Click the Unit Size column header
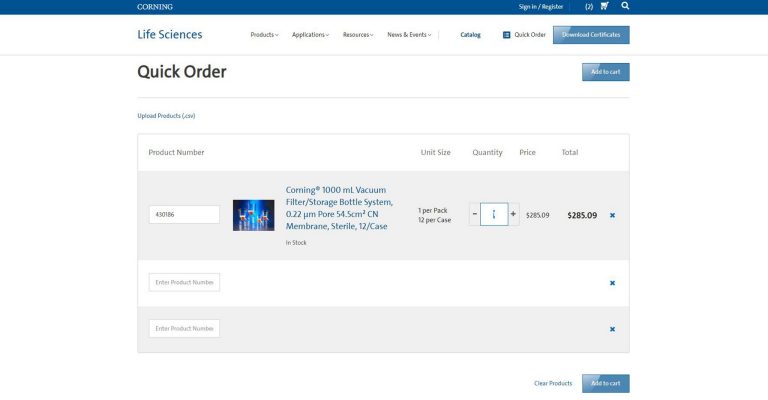The image size is (768, 400). (435, 152)
